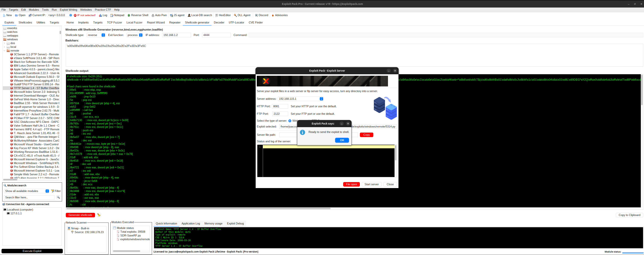Open Advisories flame icon
The width and height of the screenshot is (644, 255).
point(273,15)
